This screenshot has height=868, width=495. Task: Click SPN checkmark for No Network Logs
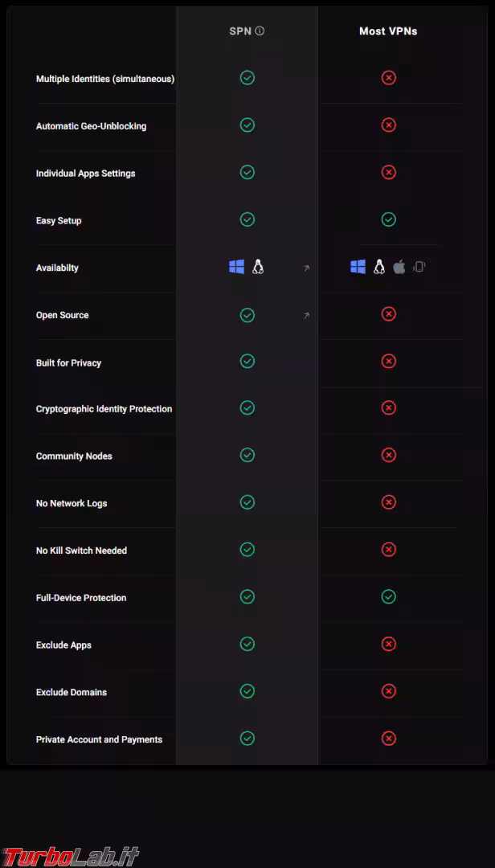click(x=247, y=502)
